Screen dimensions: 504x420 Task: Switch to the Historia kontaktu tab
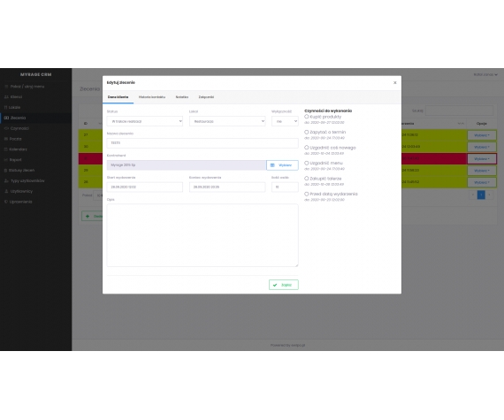pyautogui.click(x=152, y=97)
